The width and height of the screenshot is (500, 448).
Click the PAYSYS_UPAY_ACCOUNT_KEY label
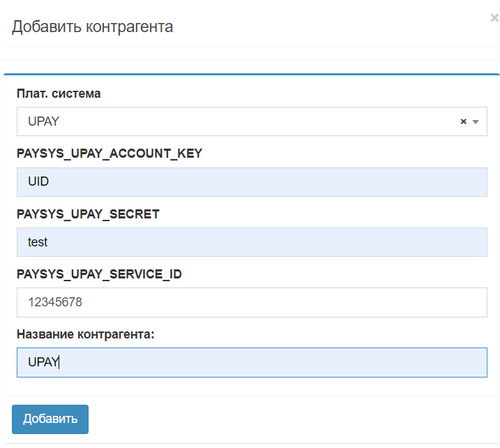pyautogui.click(x=109, y=154)
